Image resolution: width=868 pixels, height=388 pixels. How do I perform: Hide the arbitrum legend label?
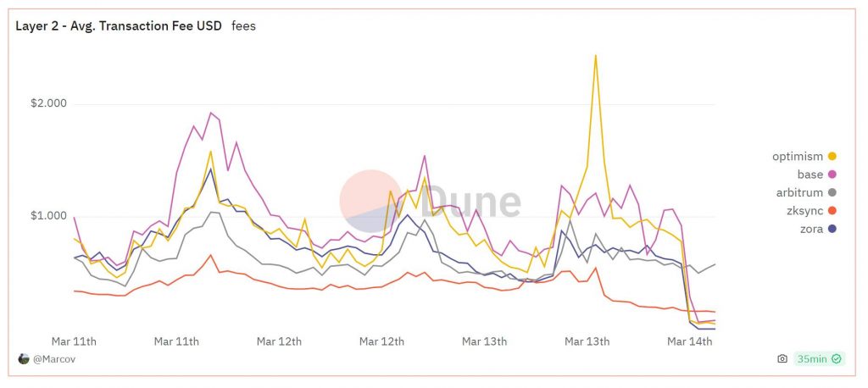[799, 192]
